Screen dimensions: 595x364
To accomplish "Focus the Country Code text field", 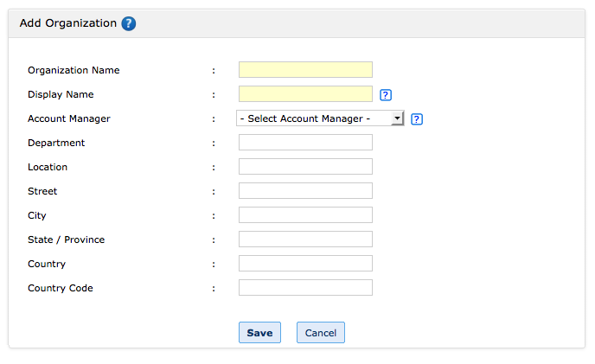I will pos(305,288).
